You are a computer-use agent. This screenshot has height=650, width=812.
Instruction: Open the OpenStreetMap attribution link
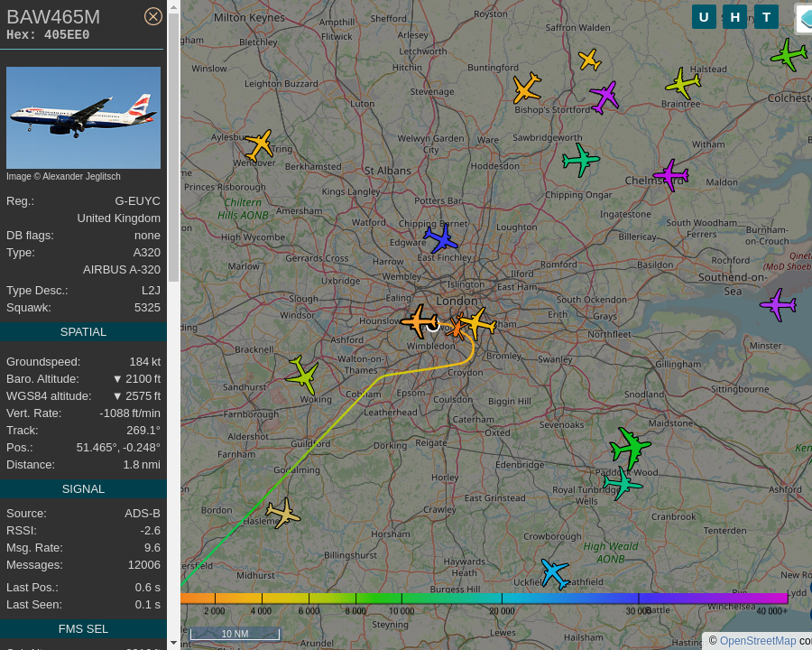click(758, 641)
